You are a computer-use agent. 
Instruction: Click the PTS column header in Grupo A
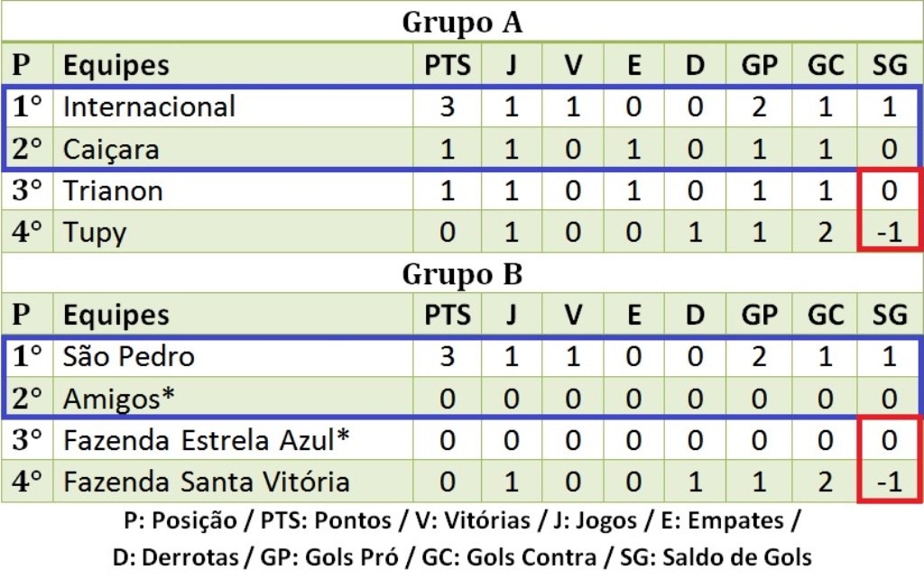[x=448, y=65]
